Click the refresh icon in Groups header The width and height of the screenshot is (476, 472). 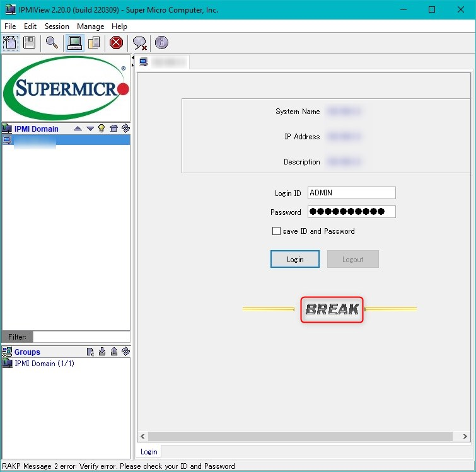click(125, 352)
